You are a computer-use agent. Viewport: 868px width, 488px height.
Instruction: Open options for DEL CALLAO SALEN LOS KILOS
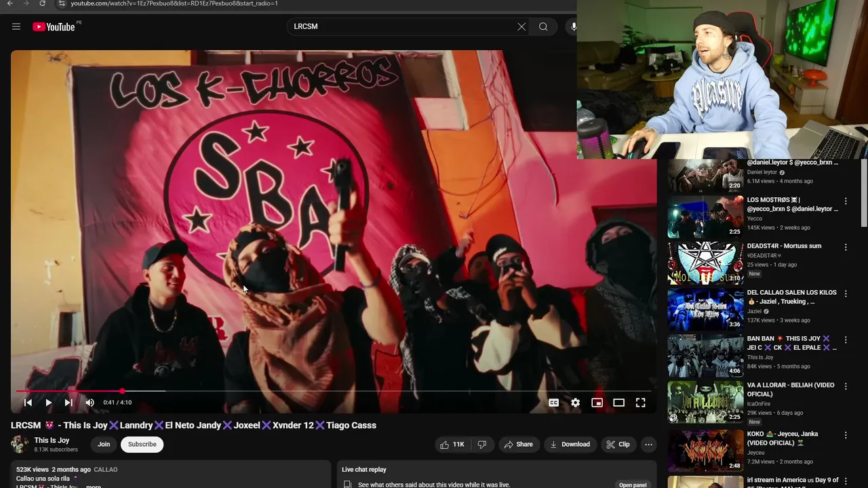846,293
